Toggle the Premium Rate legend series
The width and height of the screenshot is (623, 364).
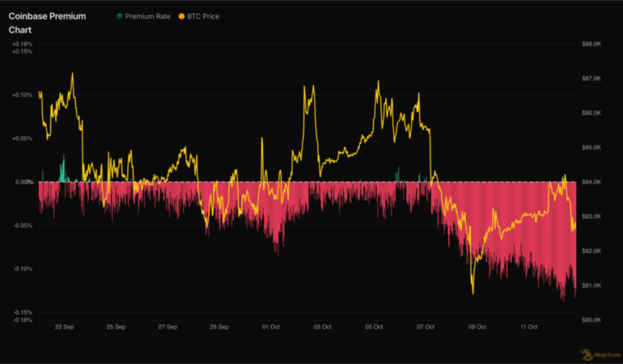[143, 16]
